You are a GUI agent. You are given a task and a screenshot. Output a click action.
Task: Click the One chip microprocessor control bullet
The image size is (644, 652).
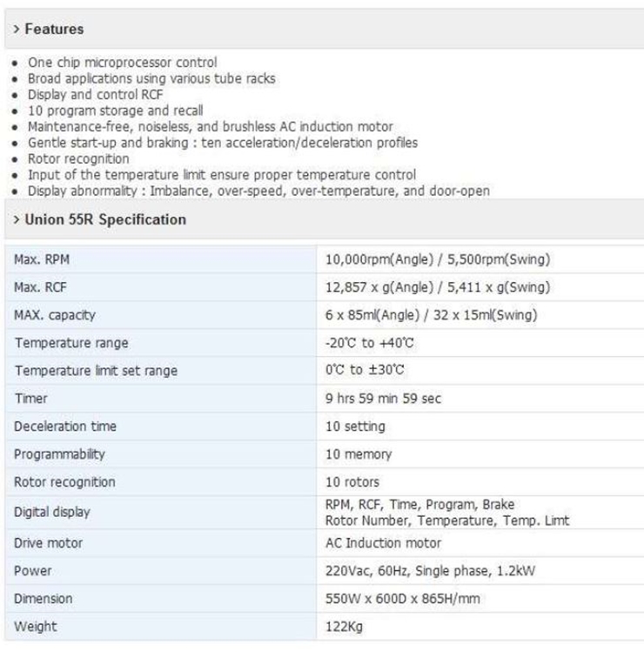[x=122, y=63]
